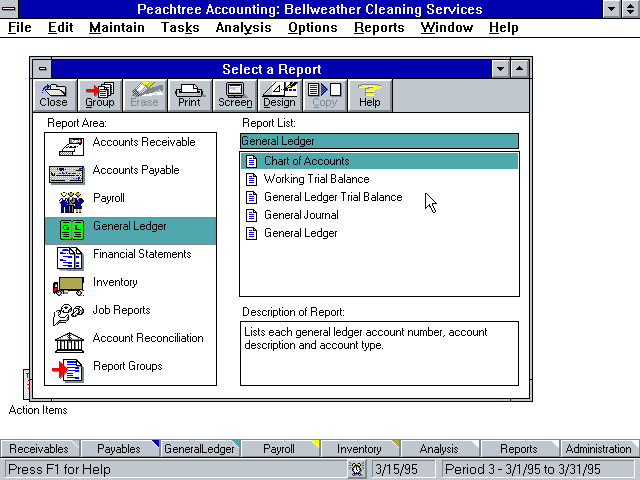Click the Period 3 accounting period
This screenshot has height=480, width=640.
tap(538, 469)
